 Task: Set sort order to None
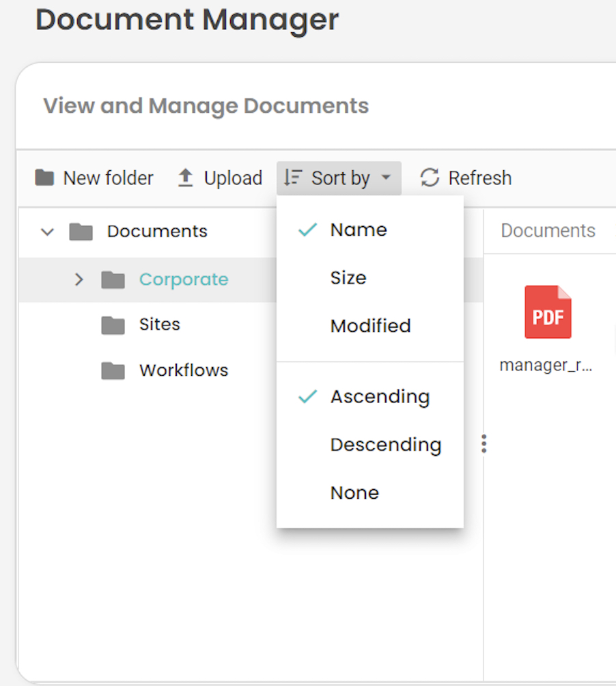354,493
